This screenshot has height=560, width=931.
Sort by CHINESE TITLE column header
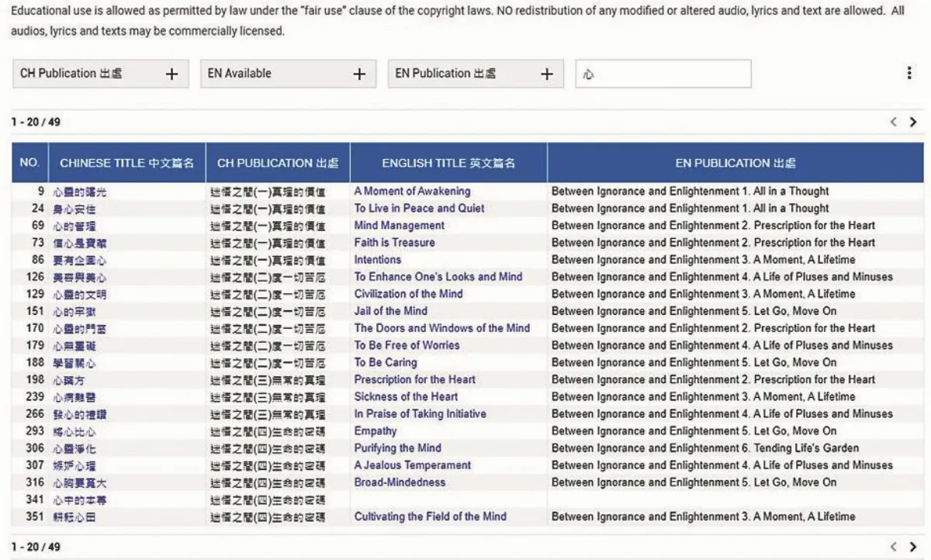click(127, 163)
